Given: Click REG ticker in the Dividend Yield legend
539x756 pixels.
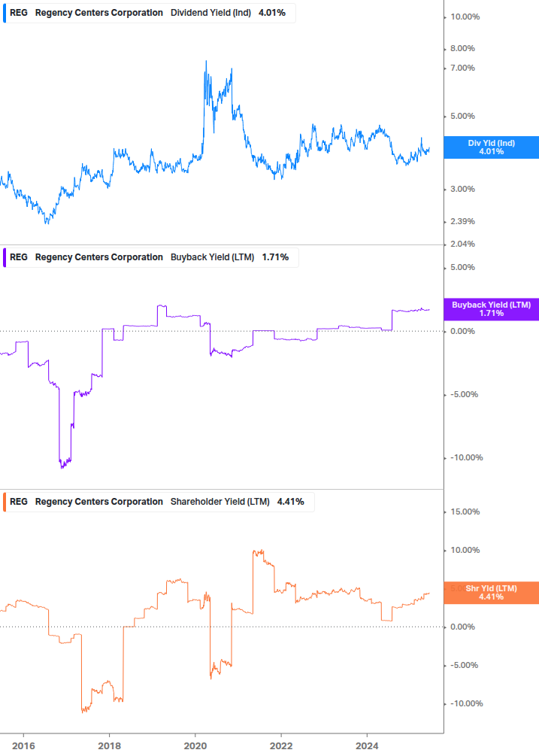Looking at the screenshot, I should tap(19, 13).
